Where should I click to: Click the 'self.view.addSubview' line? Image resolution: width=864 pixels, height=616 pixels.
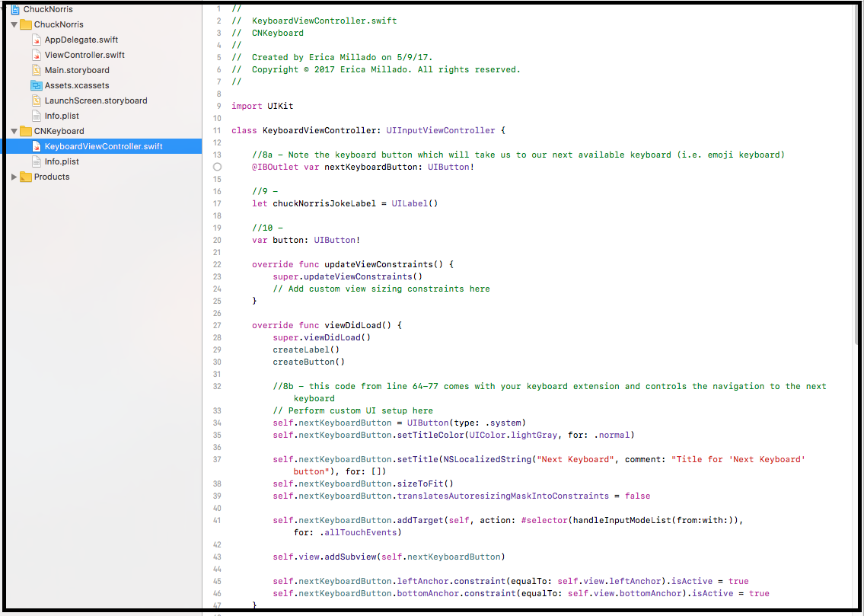pyautogui.click(x=388, y=557)
